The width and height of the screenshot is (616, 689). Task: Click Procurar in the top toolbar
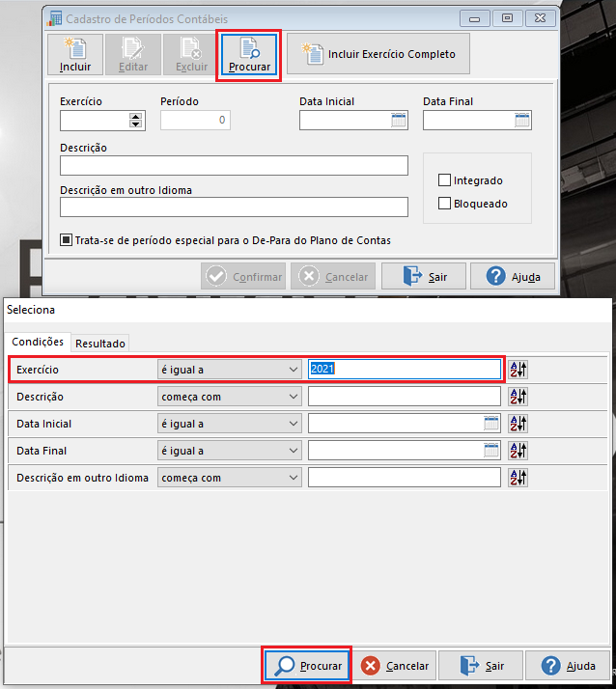click(249, 55)
